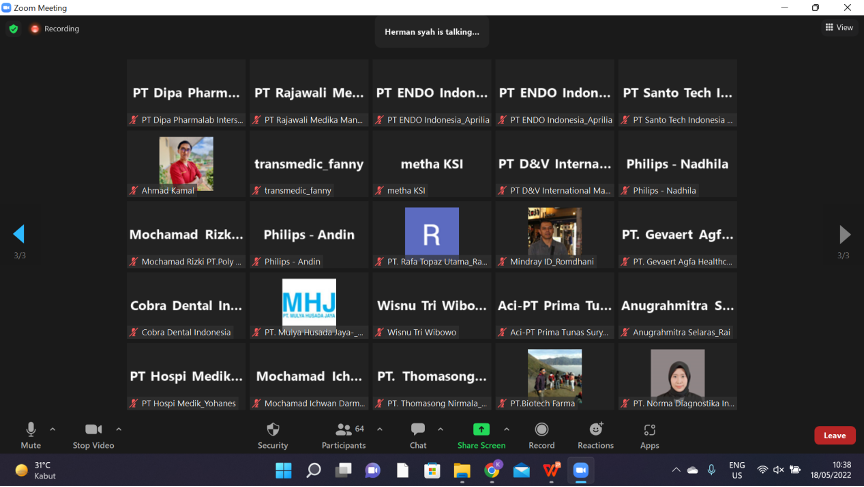The width and height of the screenshot is (864, 487).
Task: Select the PT. Thomasong Nirmala tile
Action: pos(432,376)
